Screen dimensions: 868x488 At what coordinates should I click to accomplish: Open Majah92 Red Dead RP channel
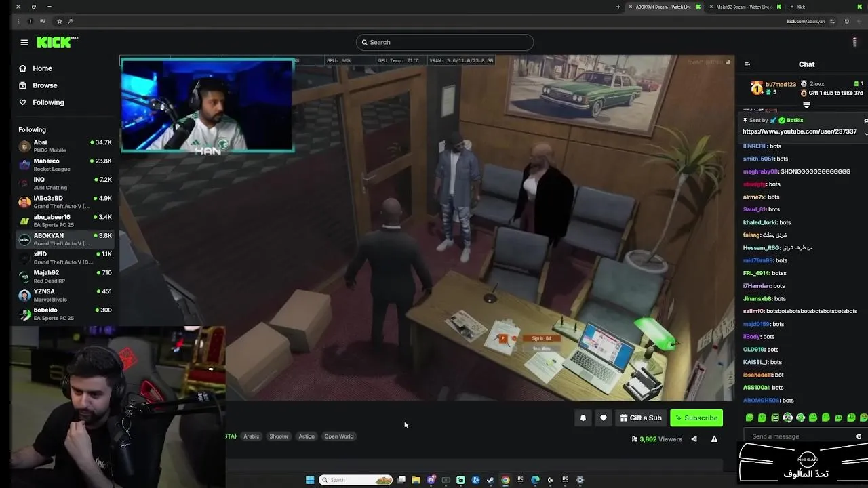[65, 277]
